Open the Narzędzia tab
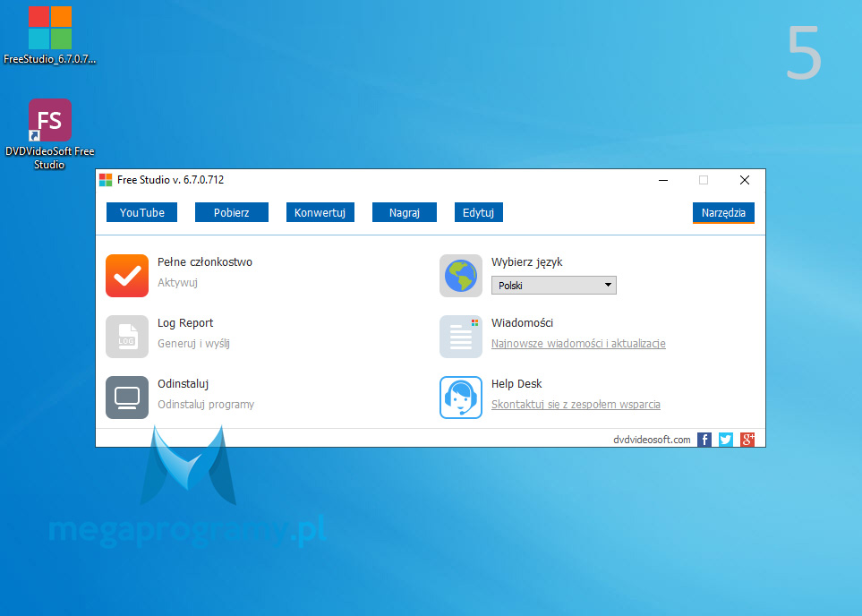862x616 pixels. (723, 213)
